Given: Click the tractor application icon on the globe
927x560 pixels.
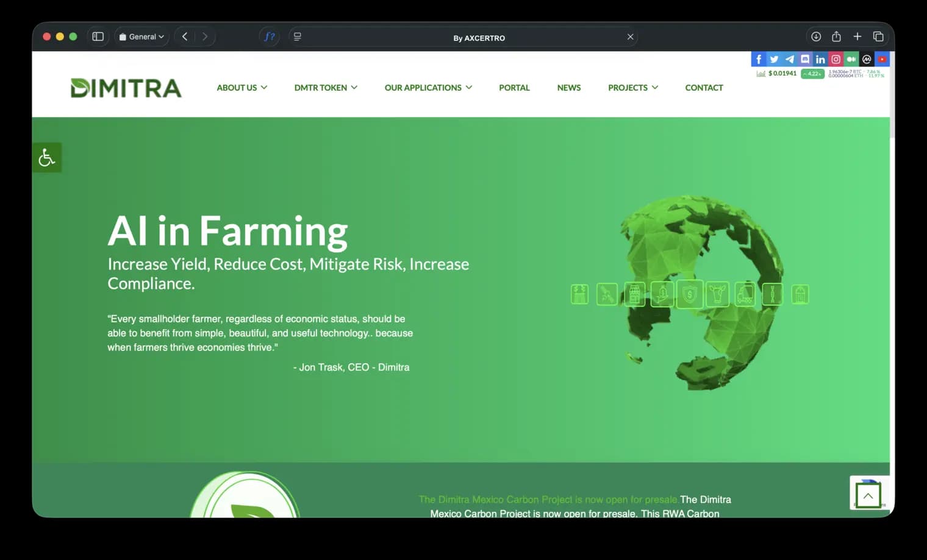Looking at the screenshot, I should (x=745, y=294).
